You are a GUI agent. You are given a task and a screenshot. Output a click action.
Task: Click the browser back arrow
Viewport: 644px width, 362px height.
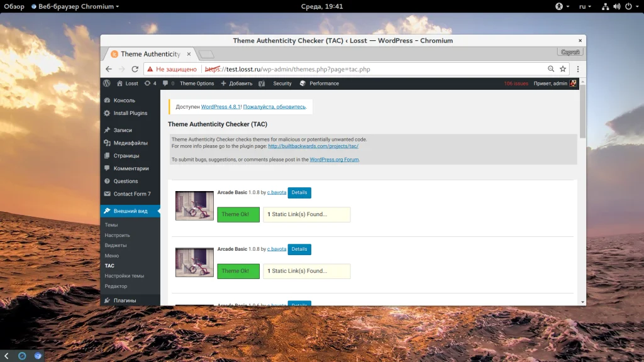tap(108, 69)
